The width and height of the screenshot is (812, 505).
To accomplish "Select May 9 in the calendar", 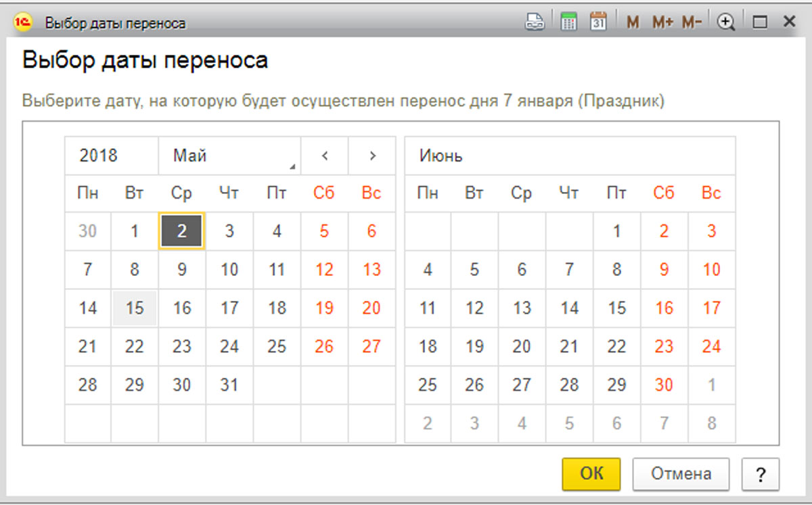I will [x=182, y=270].
